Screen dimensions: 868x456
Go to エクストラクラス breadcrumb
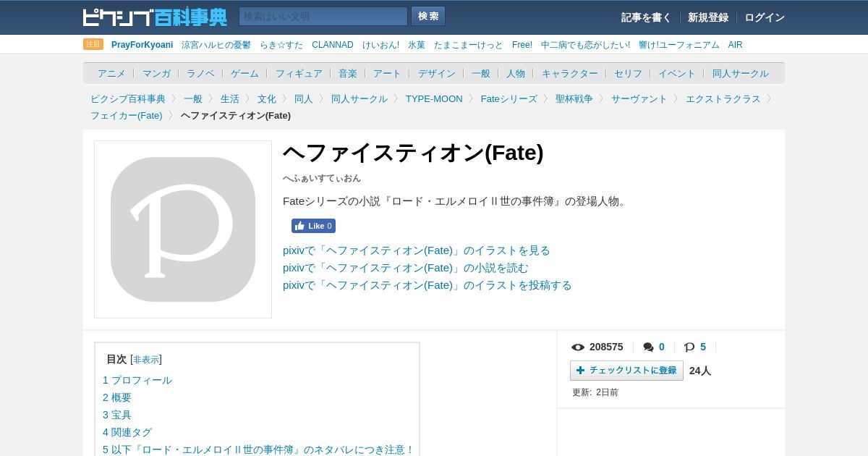pos(723,98)
